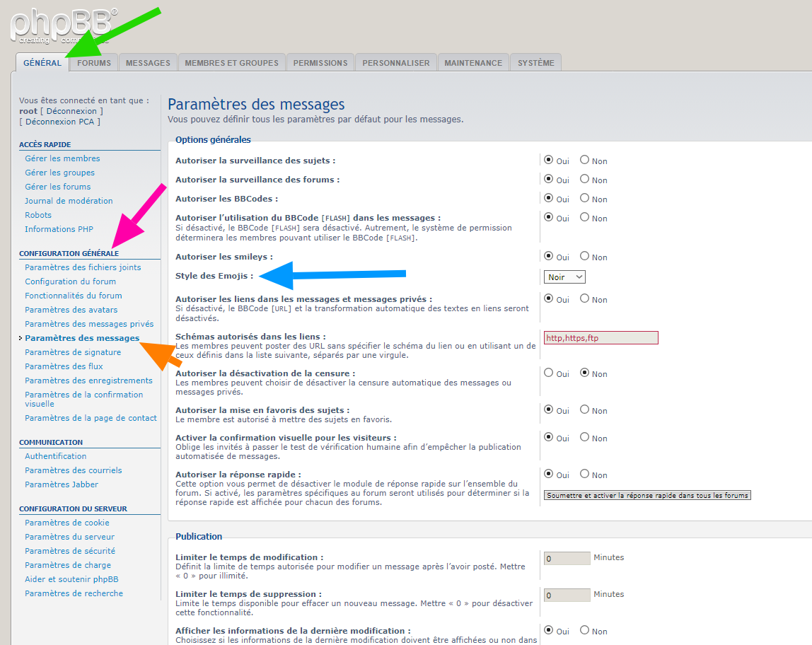Open the Style des Emojis dropdown

(564, 277)
